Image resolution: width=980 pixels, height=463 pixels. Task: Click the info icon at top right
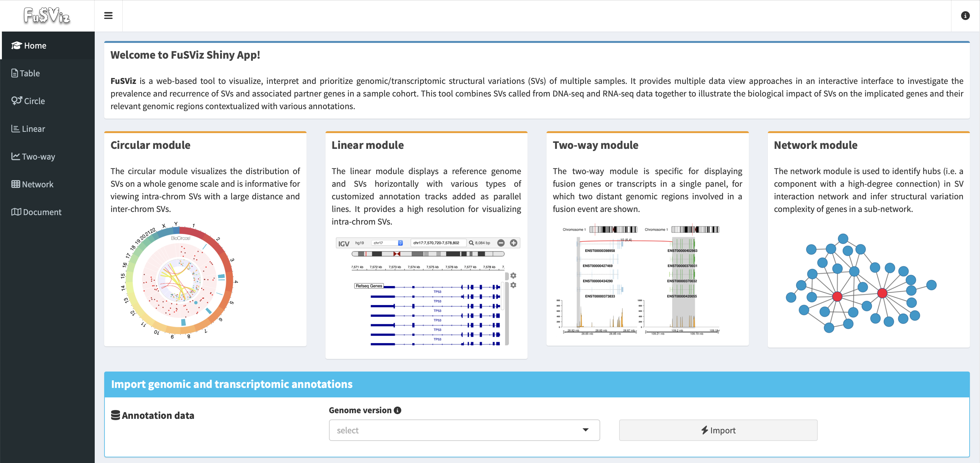(965, 15)
